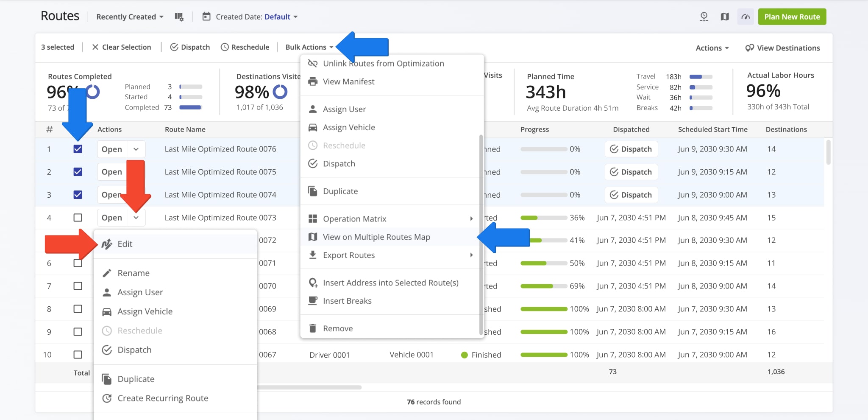868x420 pixels.
Task: Click the calendar icon beside Created Date
Action: click(206, 17)
